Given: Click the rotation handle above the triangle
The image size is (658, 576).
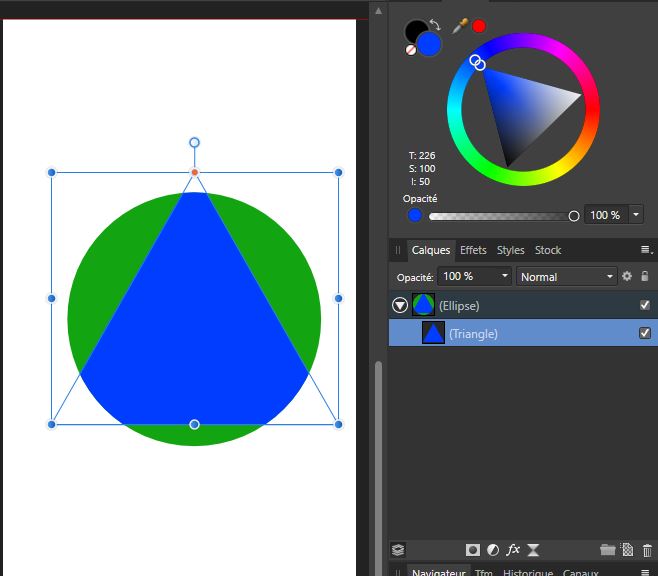Looking at the screenshot, I should tap(194, 143).
